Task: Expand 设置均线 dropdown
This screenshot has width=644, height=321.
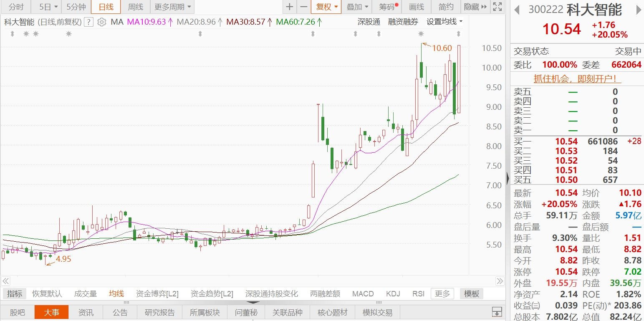Action: tap(444, 22)
